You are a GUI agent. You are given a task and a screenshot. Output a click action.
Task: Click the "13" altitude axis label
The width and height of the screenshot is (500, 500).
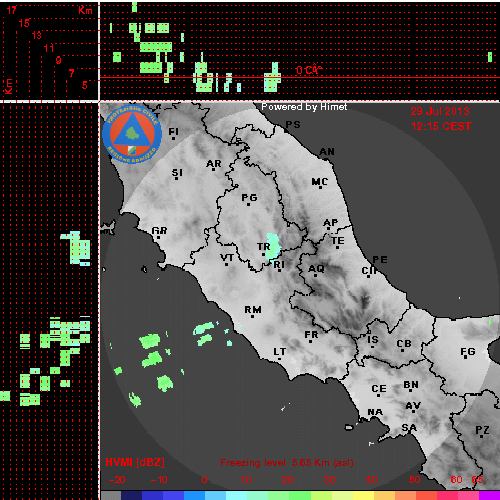37,35
